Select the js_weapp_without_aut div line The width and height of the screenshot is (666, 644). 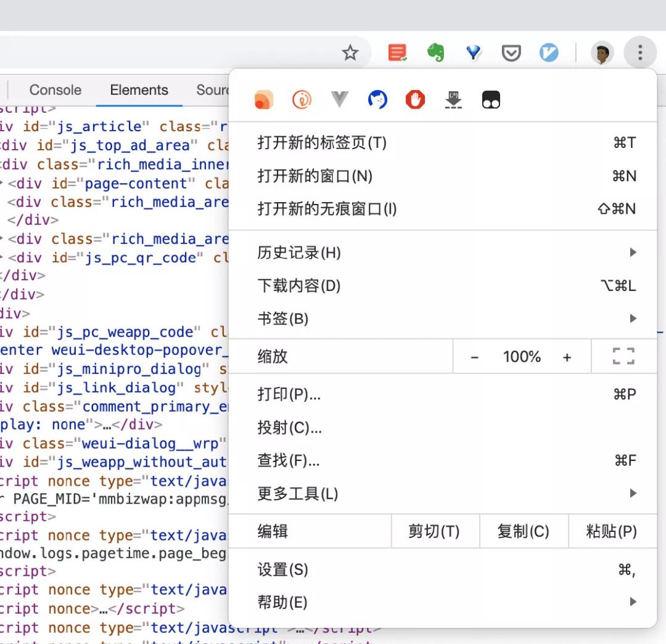[114, 462]
